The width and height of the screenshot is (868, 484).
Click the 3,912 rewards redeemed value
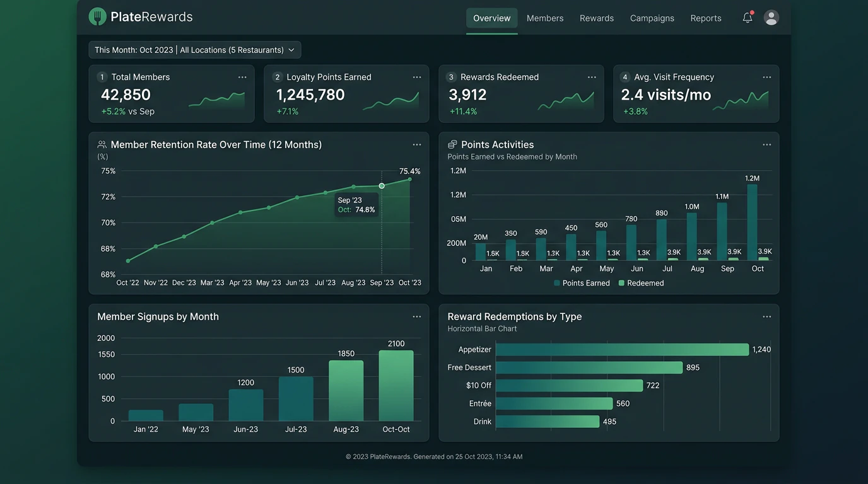click(467, 95)
